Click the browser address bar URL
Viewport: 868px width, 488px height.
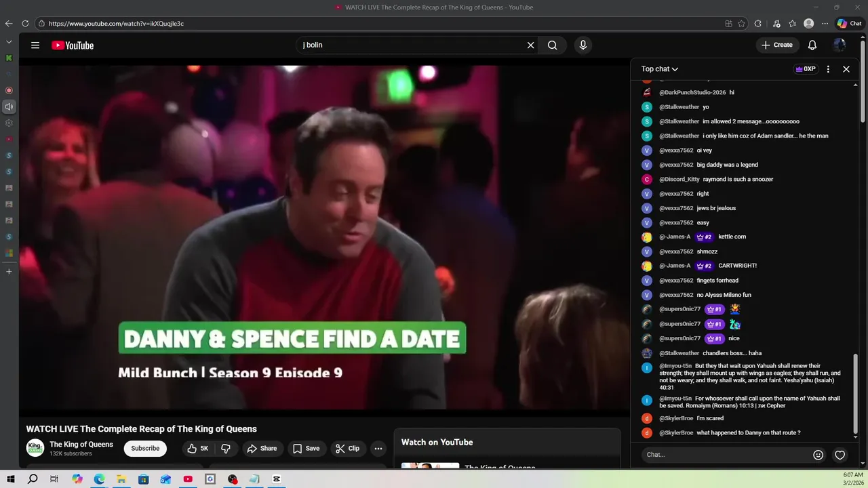coord(116,24)
